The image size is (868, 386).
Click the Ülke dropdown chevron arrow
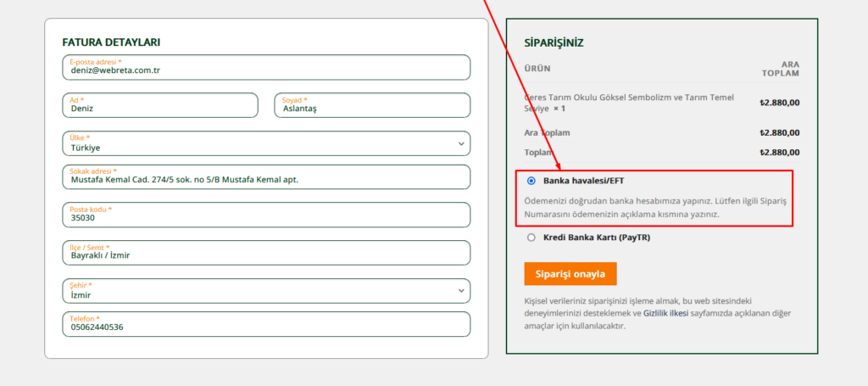coord(461,143)
